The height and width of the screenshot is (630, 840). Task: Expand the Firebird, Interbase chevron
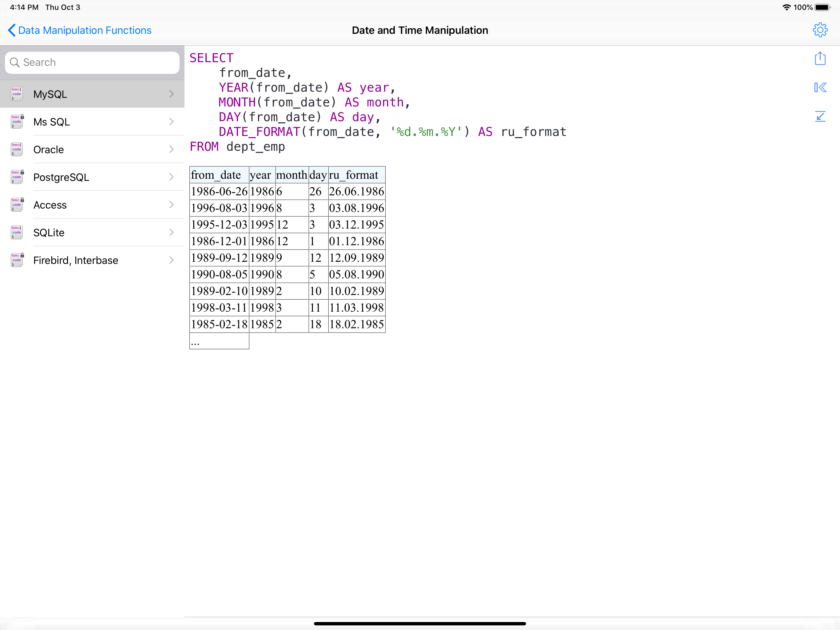click(171, 260)
